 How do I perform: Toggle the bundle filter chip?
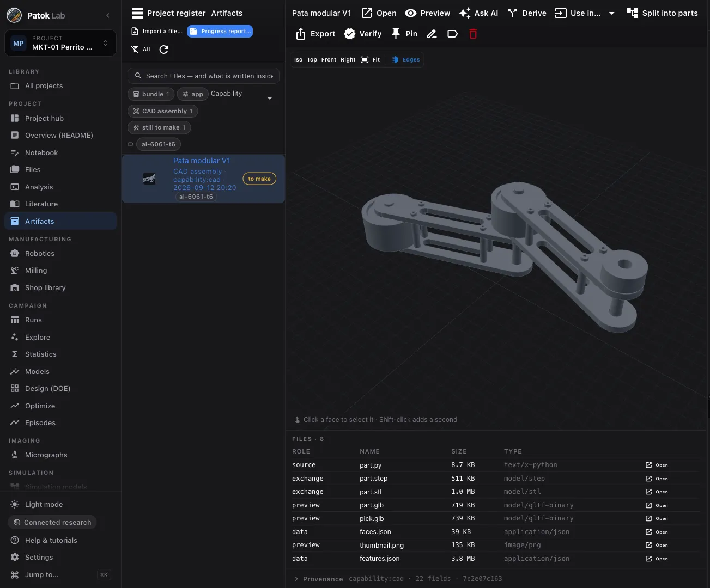point(151,94)
